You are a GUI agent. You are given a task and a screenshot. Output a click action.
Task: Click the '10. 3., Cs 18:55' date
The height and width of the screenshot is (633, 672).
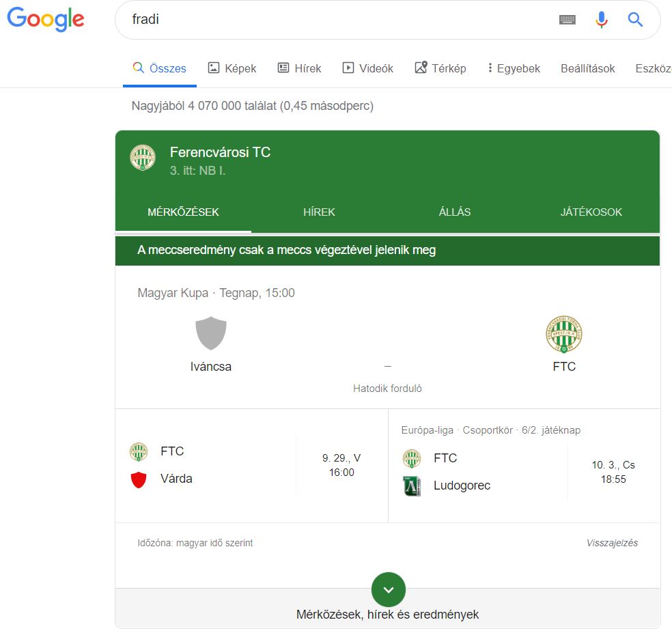(x=613, y=473)
